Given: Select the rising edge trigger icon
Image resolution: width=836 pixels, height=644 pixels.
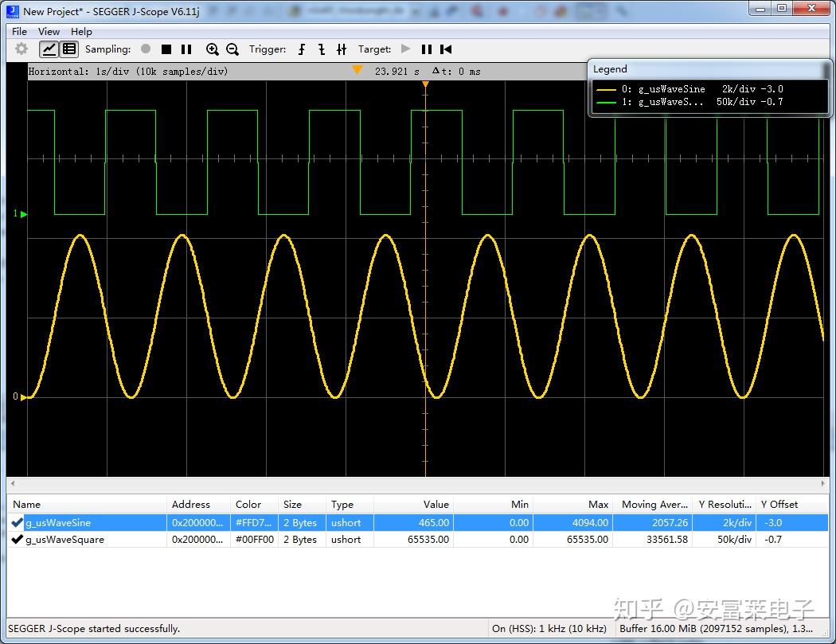Looking at the screenshot, I should pyautogui.click(x=302, y=49).
